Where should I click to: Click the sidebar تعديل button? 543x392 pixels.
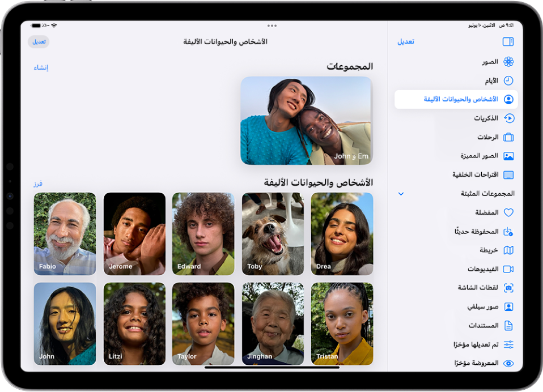[405, 41]
